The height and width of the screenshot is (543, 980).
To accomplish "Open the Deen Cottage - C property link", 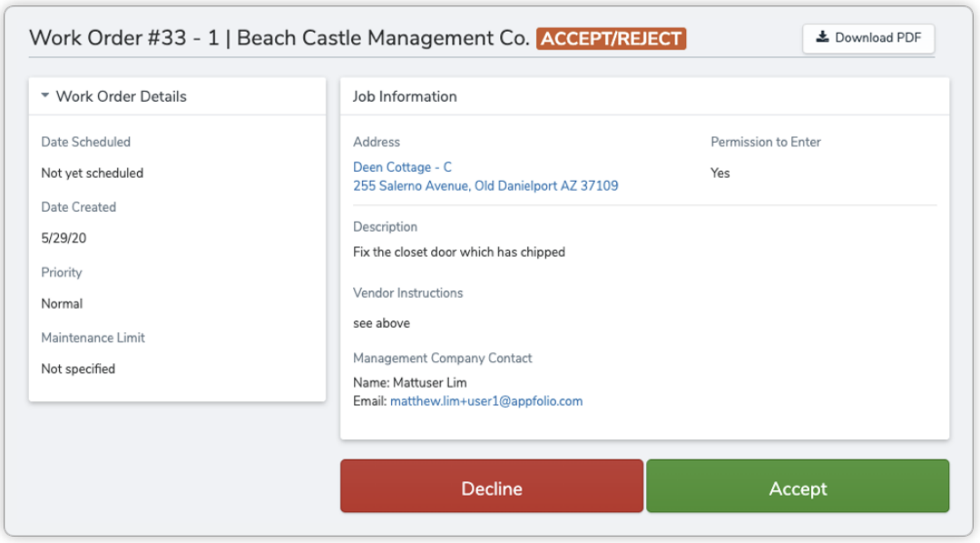I will 402,167.
